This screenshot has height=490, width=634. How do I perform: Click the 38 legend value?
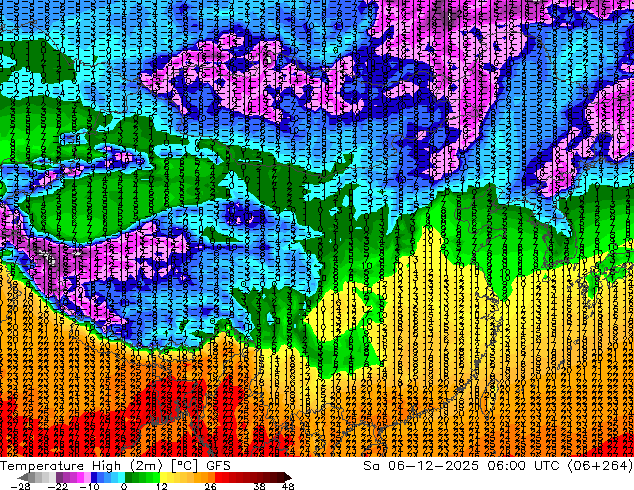(260, 486)
